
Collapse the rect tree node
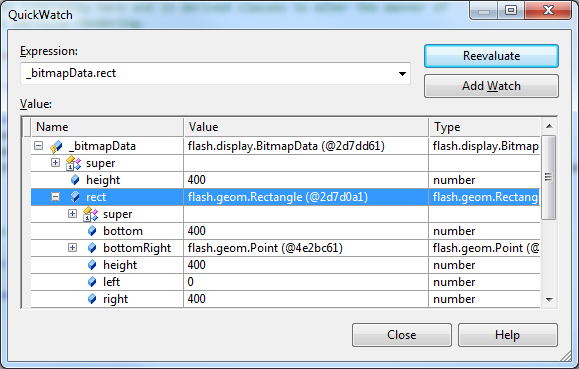pos(55,197)
